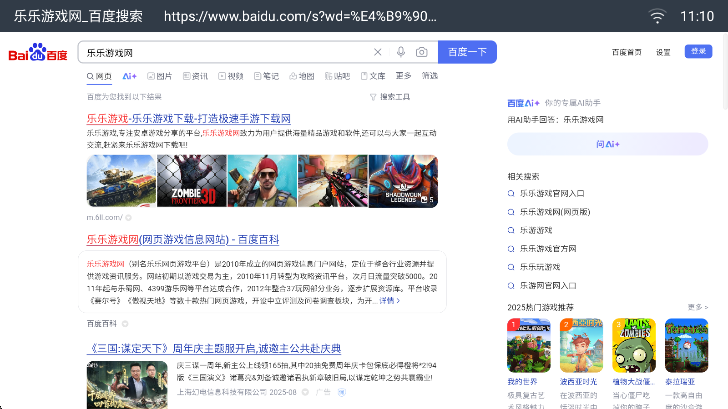Screen dimensions: 728x409
Task: Switch to the Ai+ tab
Action: (130, 76)
